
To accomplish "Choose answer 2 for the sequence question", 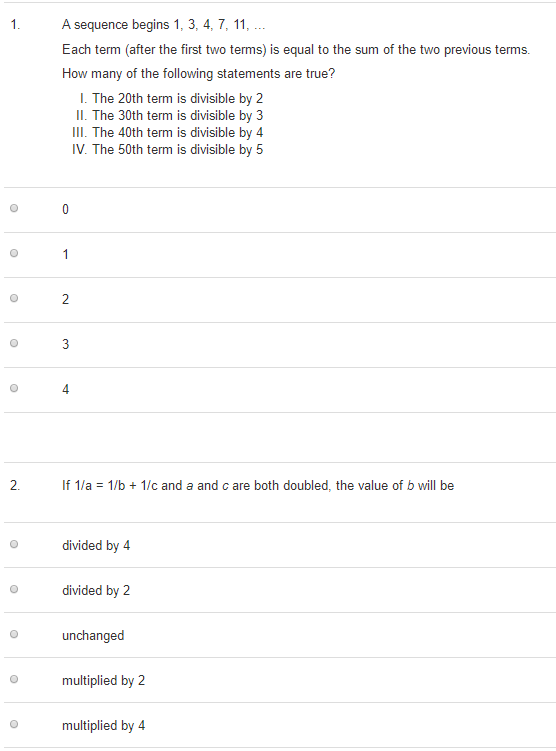I will coord(14,298).
